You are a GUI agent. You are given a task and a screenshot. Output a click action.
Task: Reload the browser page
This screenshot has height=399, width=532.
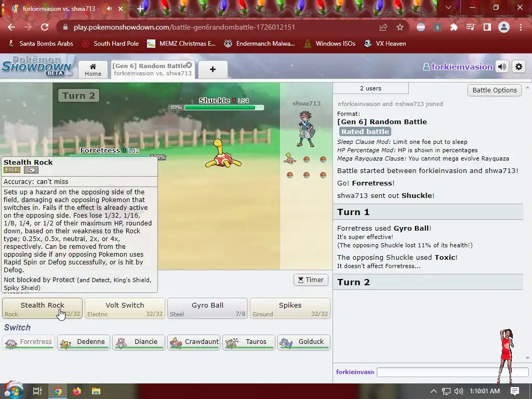click(45, 27)
